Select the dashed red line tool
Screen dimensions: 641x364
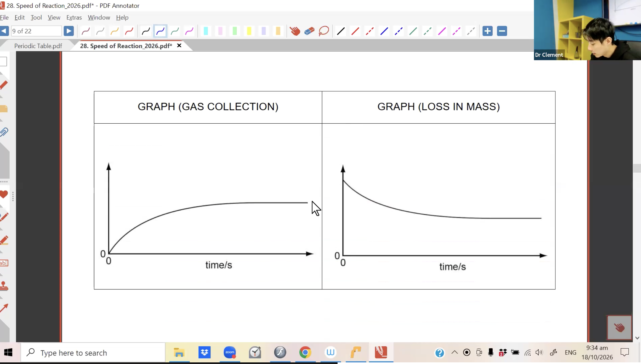pyautogui.click(x=370, y=31)
